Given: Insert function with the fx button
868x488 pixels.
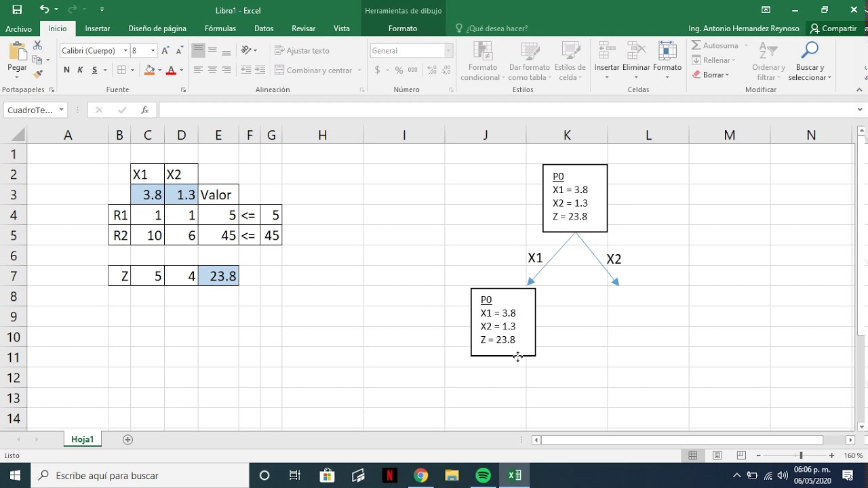Looking at the screenshot, I should coord(144,110).
